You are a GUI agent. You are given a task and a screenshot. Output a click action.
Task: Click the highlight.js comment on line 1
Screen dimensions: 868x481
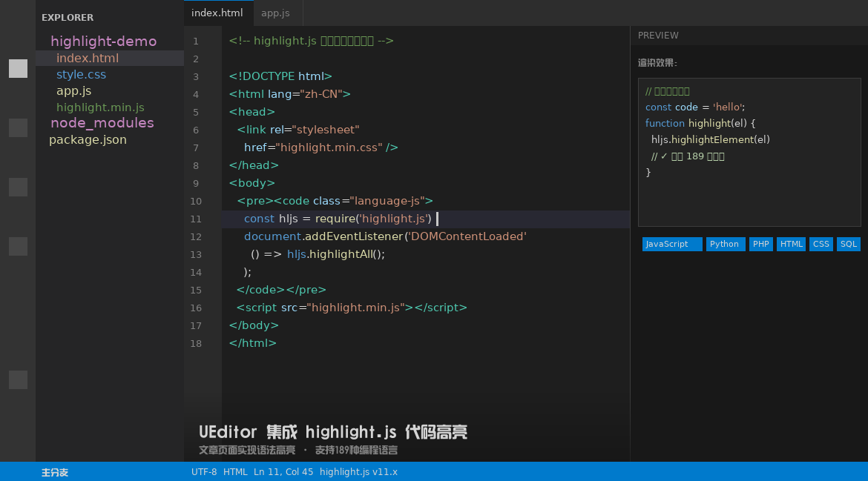pos(311,41)
